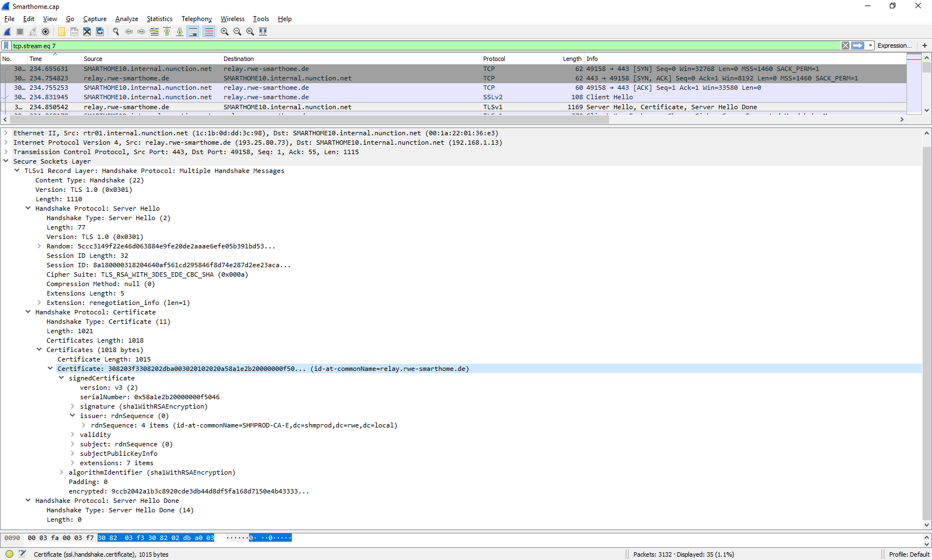
Task: Open capture options via the gear icon
Action: coord(46,32)
